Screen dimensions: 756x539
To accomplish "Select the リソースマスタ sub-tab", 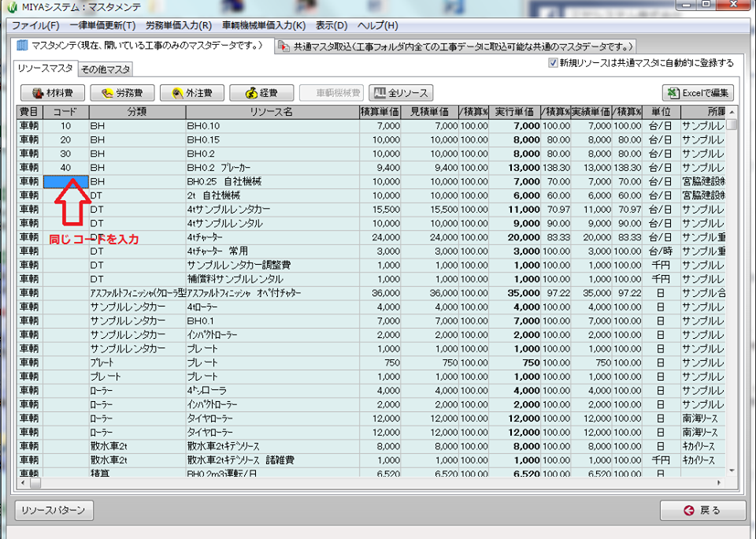I will (46, 69).
